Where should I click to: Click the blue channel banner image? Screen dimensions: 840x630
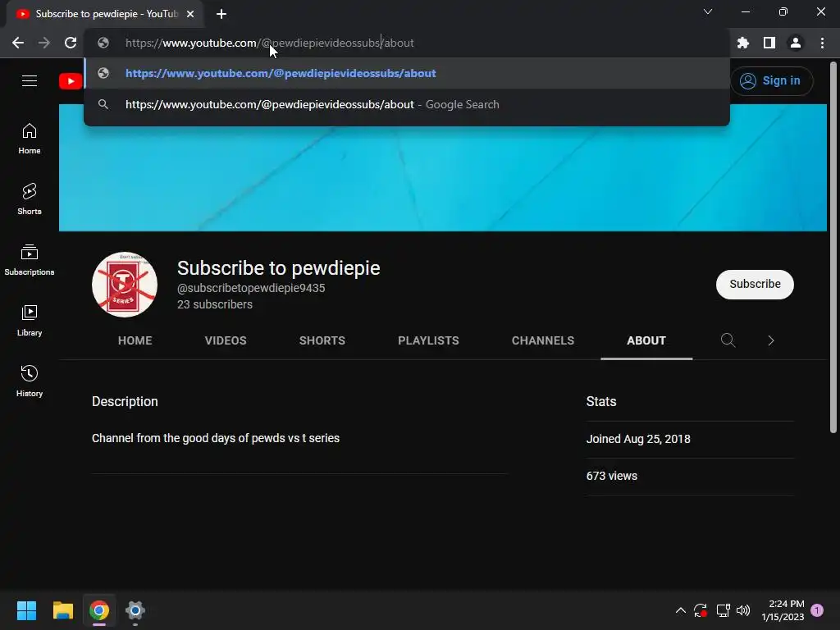tap(442, 167)
